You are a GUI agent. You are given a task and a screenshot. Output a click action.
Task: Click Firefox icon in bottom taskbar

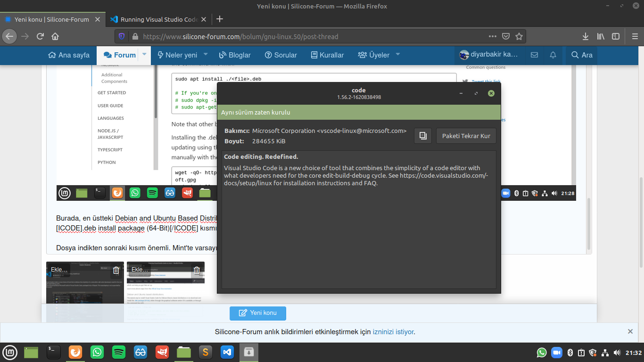click(75, 352)
